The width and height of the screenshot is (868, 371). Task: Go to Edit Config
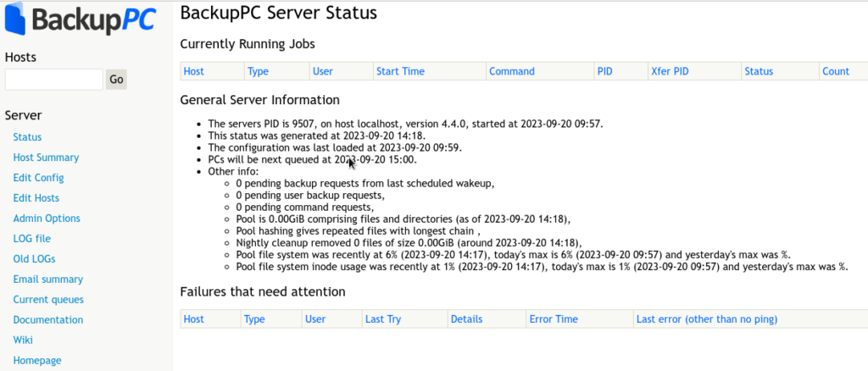point(38,178)
